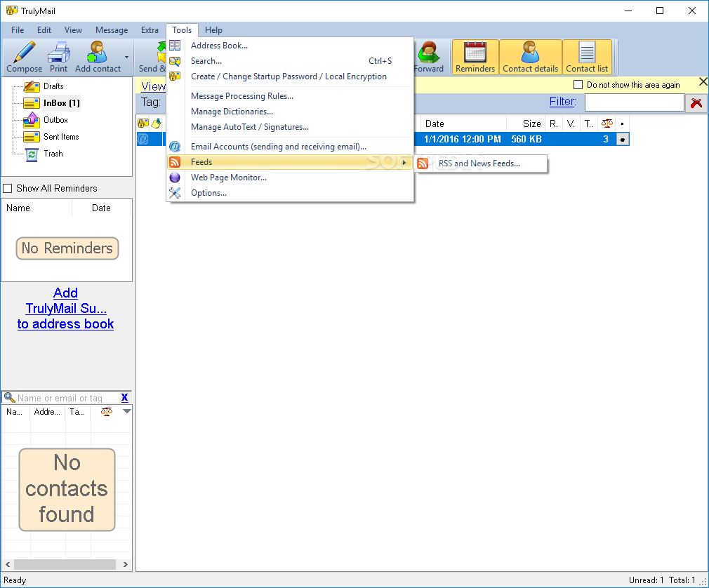
Task: Click the contacts horizontal scrollbar thumb
Action: tap(65, 565)
